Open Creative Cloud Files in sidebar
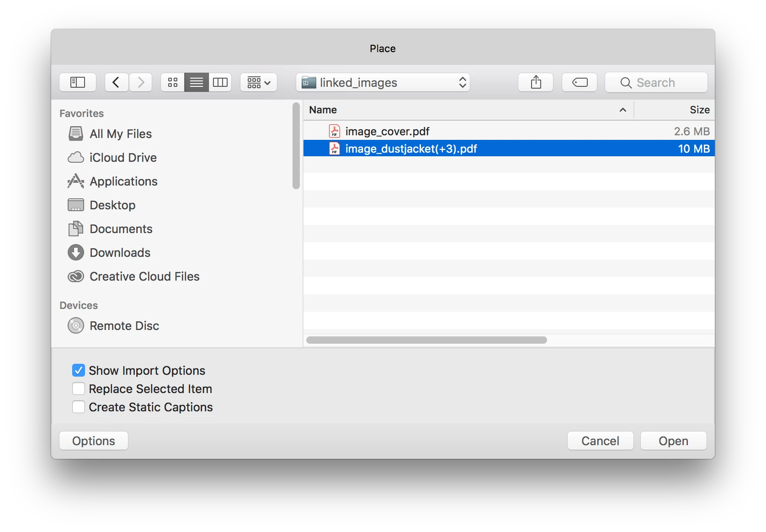766x532 pixels. [144, 277]
